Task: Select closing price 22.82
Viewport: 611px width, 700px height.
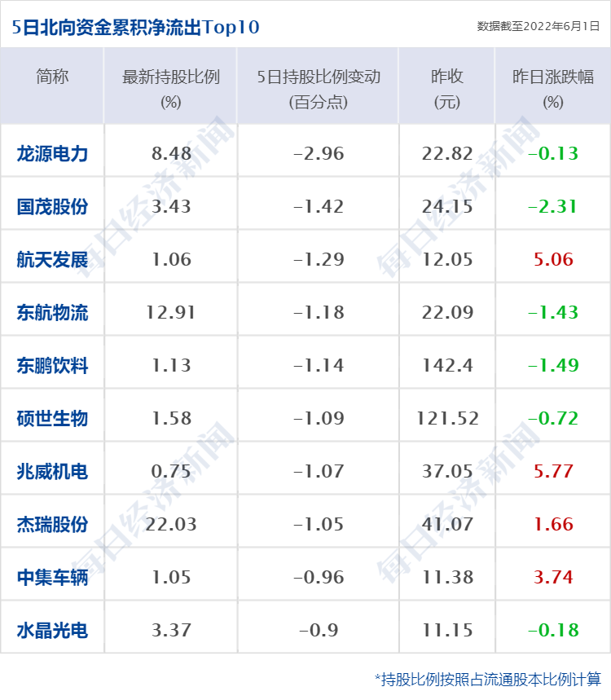Action: pos(447,153)
